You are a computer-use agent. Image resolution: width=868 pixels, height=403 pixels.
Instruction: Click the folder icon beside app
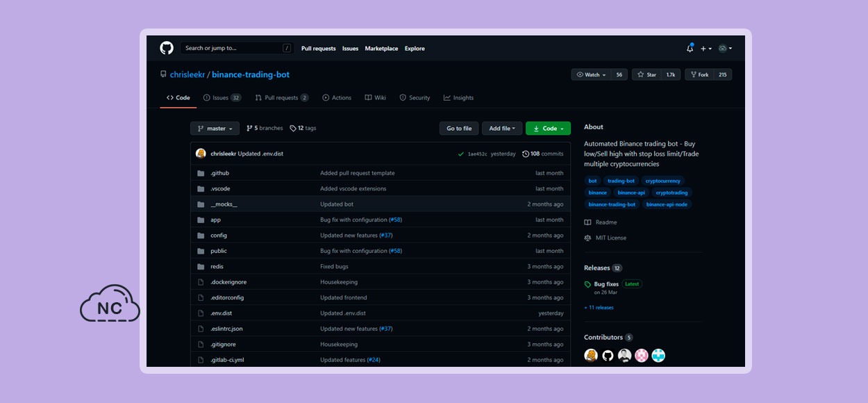(x=201, y=220)
